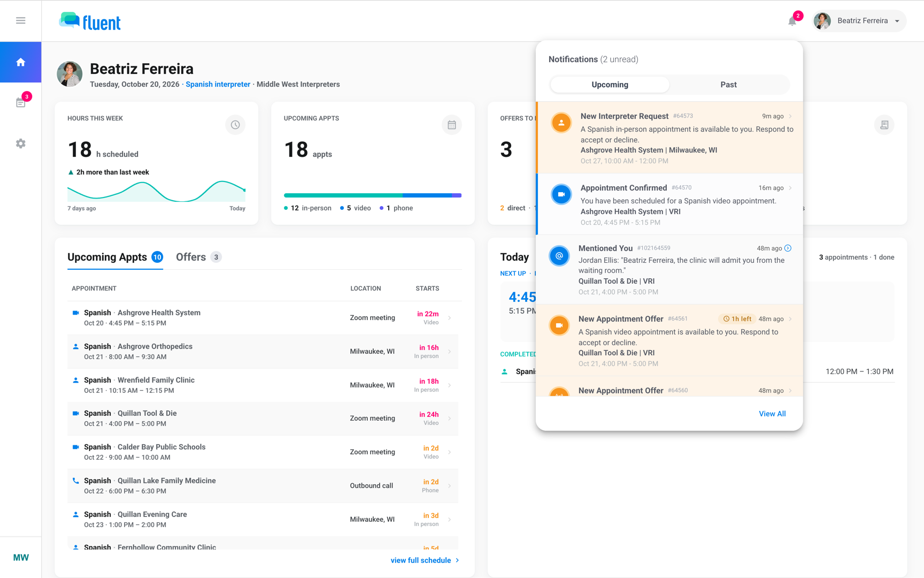This screenshot has width=924, height=578.
Task: Click the clock icon in Hours This Week
Action: click(235, 125)
